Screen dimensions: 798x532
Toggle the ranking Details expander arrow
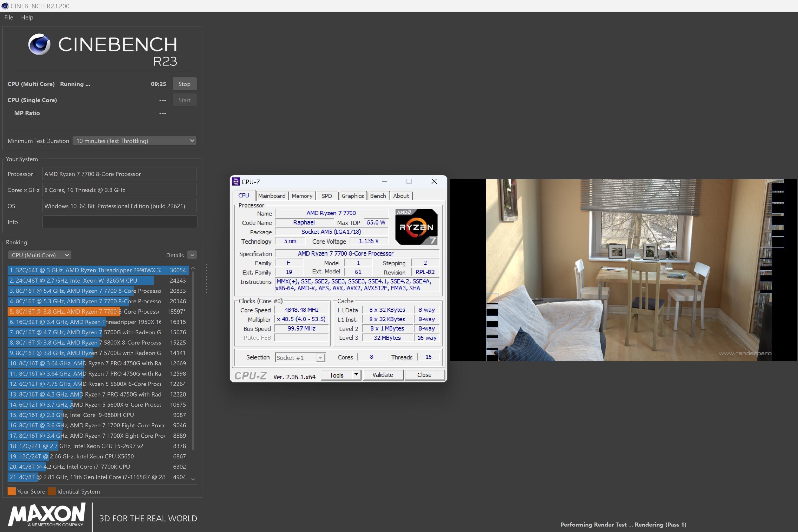point(192,255)
